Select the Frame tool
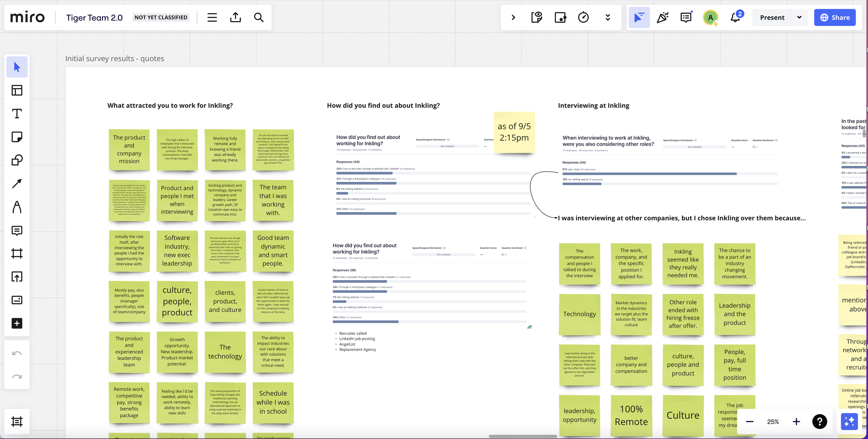Screen dimensions: 868x439 tap(17, 253)
